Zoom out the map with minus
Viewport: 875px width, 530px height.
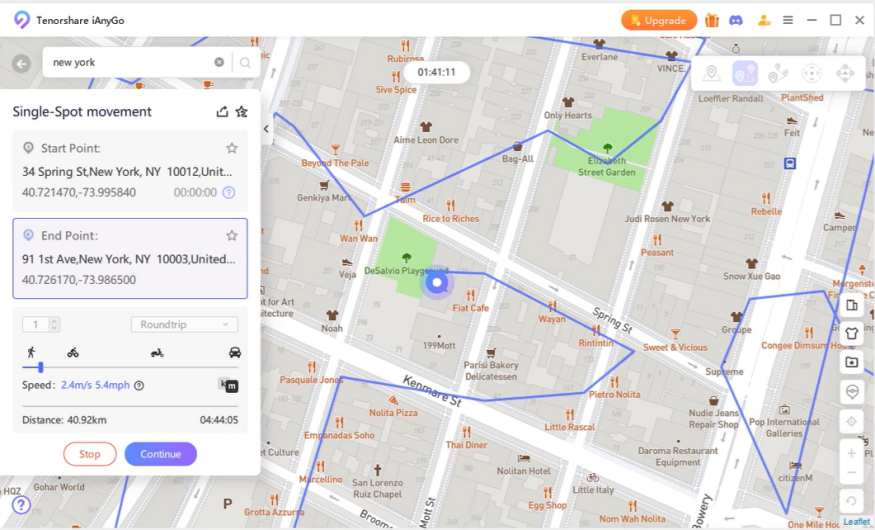click(852, 473)
